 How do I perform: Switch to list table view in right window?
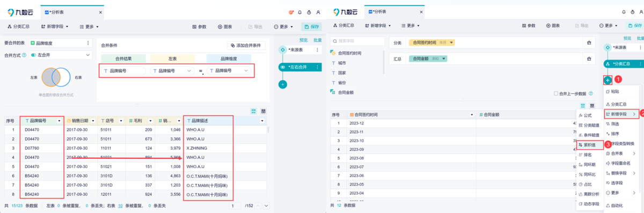tap(582, 106)
